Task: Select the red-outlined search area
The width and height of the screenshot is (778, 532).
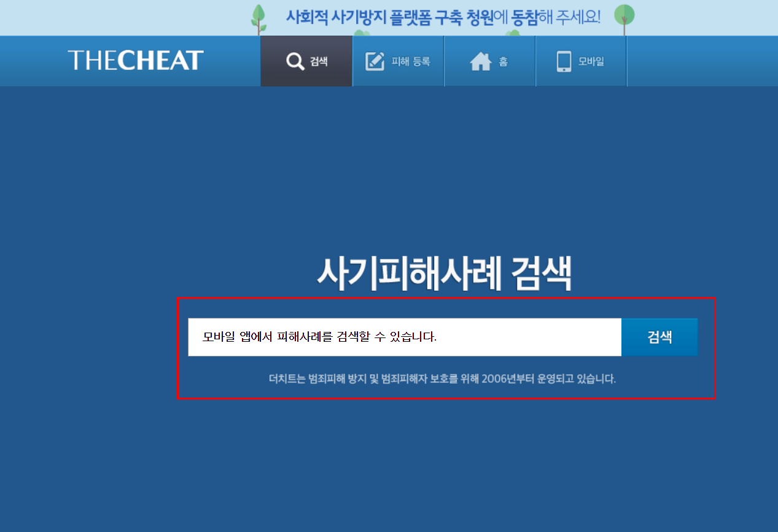Action: [446, 348]
